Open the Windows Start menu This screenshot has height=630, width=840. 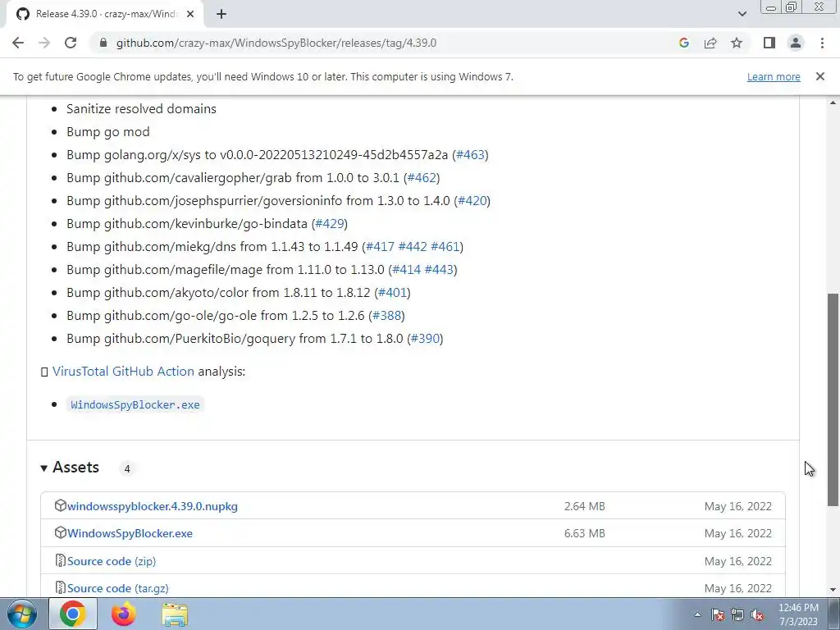click(21, 614)
